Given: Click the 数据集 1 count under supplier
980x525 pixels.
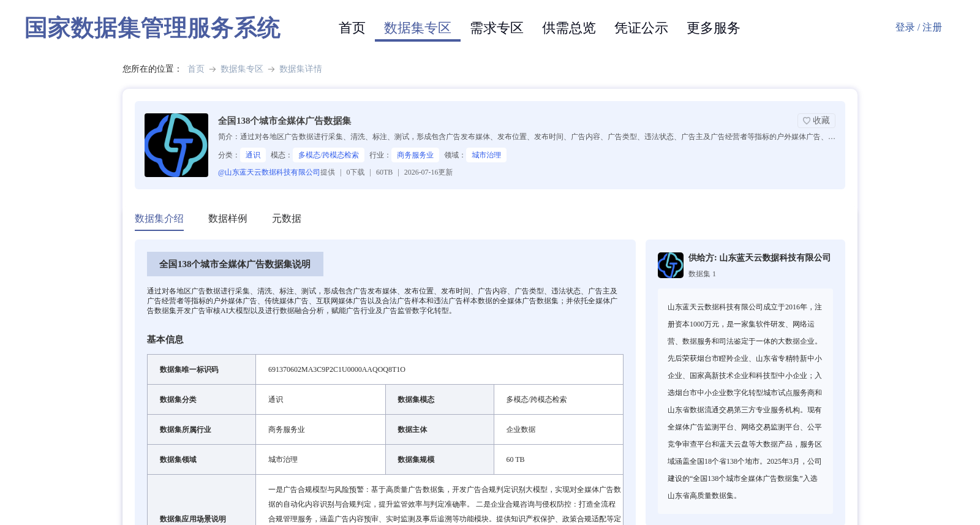Looking at the screenshot, I should click(x=702, y=274).
